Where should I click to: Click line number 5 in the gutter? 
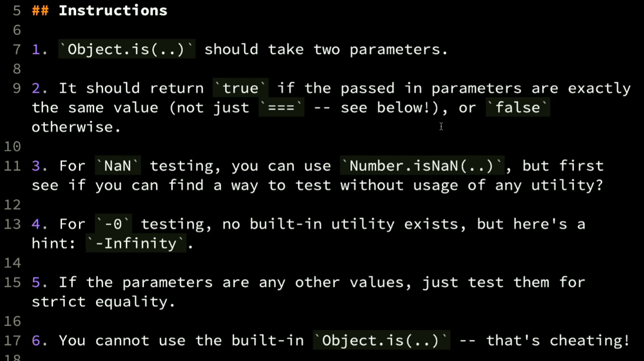tap(17, 10)
